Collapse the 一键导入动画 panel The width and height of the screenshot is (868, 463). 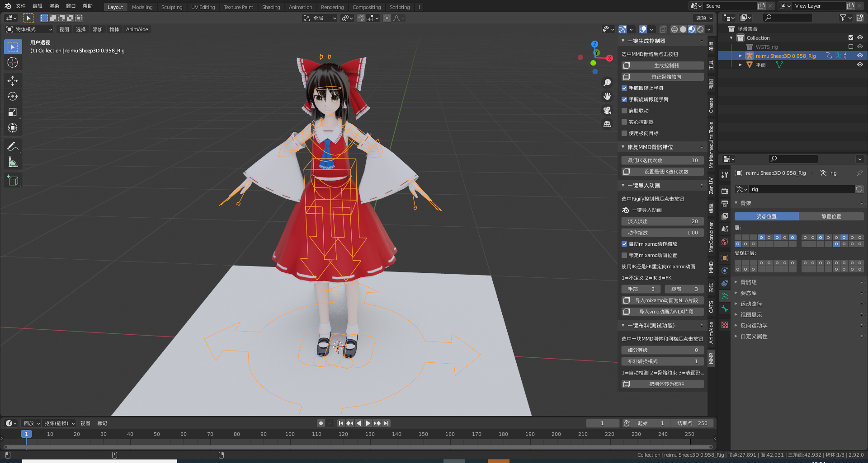(623, 185)
